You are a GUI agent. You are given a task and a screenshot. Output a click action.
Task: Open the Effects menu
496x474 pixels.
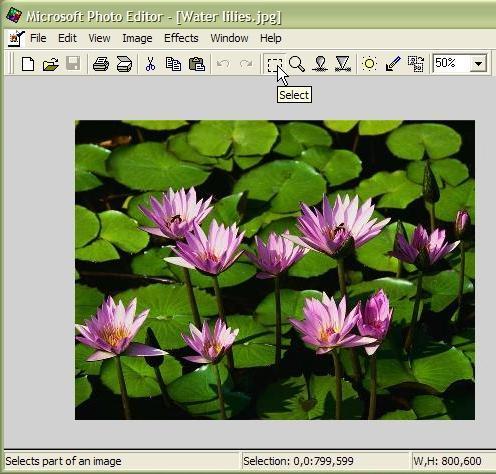point(181,38)
